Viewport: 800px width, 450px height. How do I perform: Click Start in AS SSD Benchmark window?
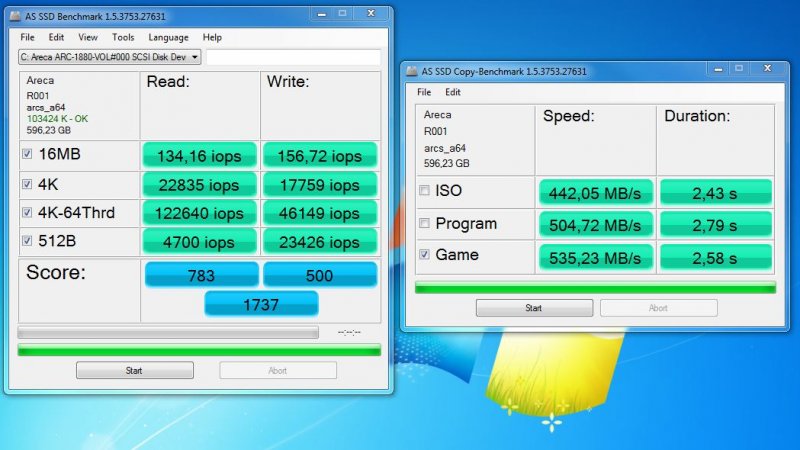click(135, 370)
